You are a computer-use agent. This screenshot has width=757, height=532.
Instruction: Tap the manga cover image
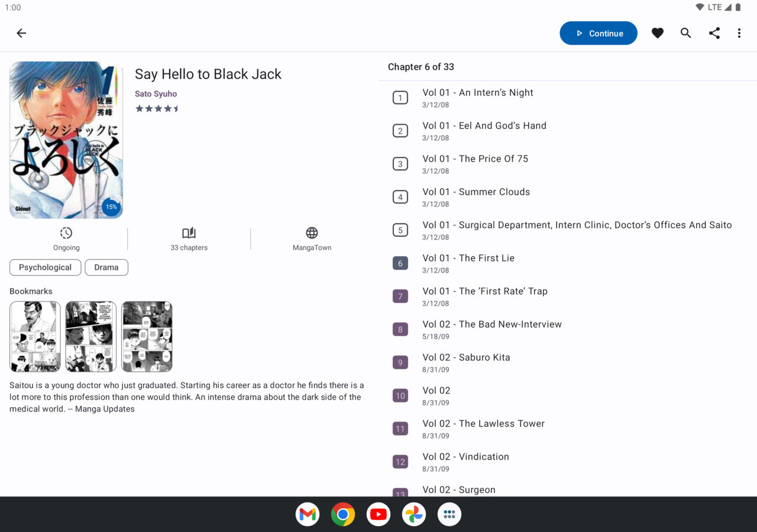(66, 140)
